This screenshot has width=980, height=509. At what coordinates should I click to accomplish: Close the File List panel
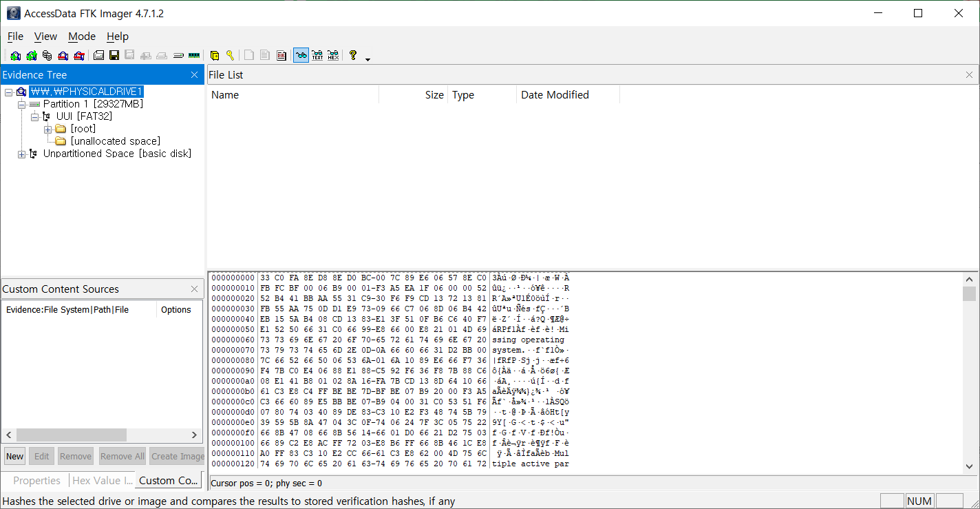(x=969, y=75)
